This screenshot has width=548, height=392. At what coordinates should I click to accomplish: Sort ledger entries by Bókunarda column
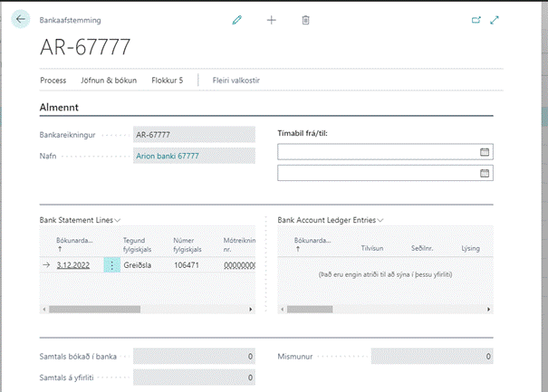[x=312, y=244]
